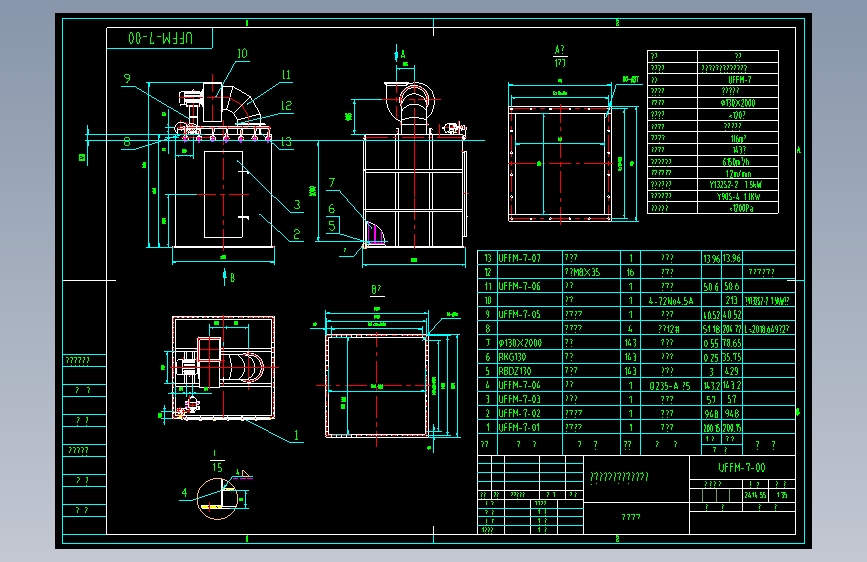This screenshot has height=562, width=867.
Task: Click UFFM-7-03 in the parts list
Action: pos(519,399)
